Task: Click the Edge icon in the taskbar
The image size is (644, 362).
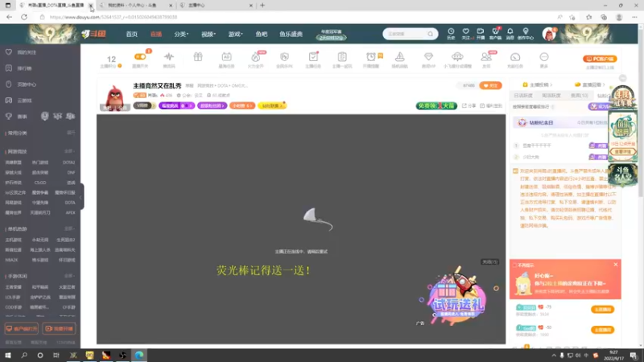Action: 138,355
